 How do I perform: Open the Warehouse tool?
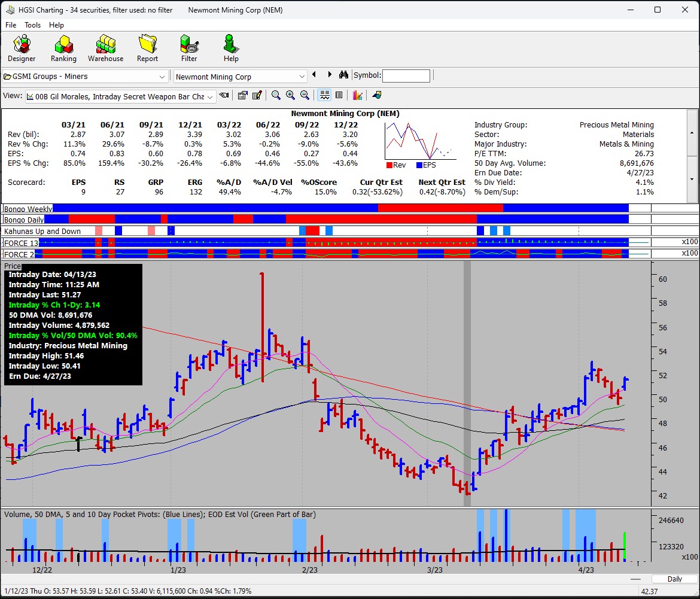[x=105, y=48]
